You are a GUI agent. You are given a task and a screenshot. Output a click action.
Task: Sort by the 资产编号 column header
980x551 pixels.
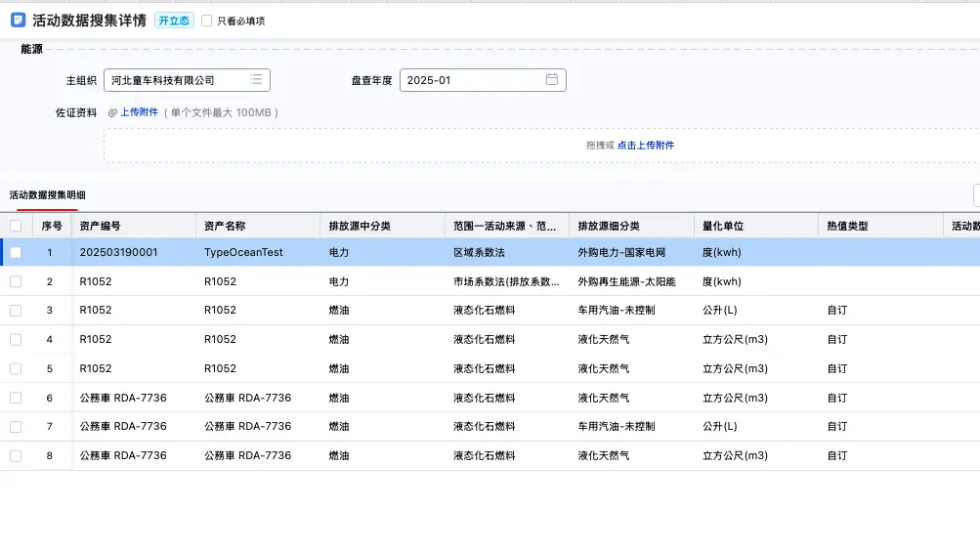click(x=101, y=226)
